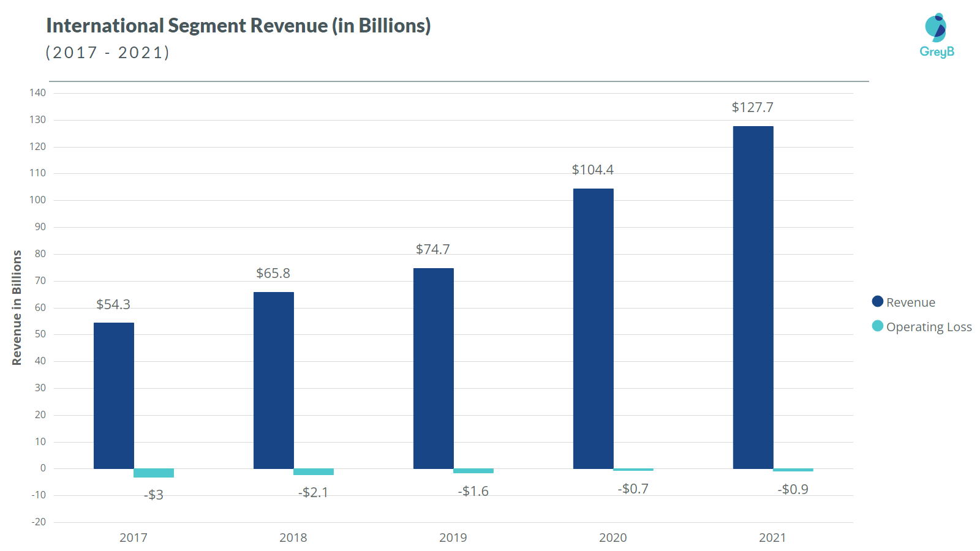This screenshot has width=980, height=551.
Task: Click the 2019 revenue bar
Action: (432, 367)
